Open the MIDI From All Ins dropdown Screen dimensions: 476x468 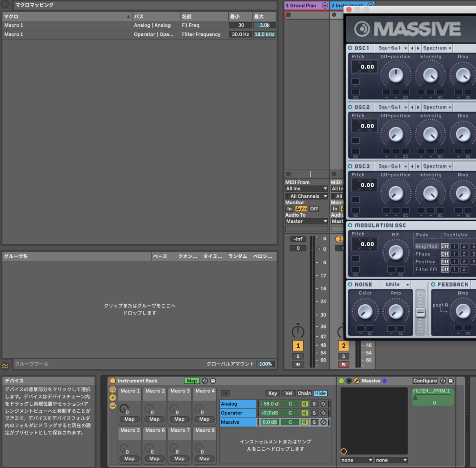point(306,189)
